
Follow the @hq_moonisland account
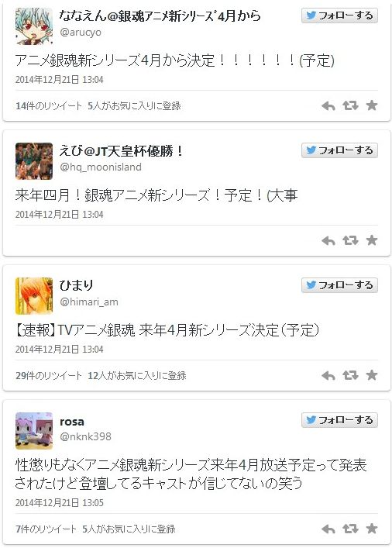[339, 150]
